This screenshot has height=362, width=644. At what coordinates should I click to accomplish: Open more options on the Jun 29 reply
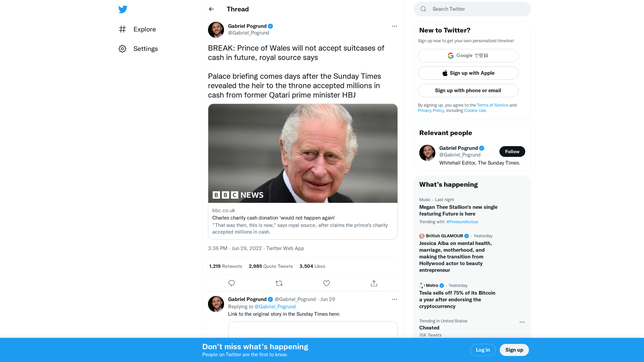(x=394, y=299)
